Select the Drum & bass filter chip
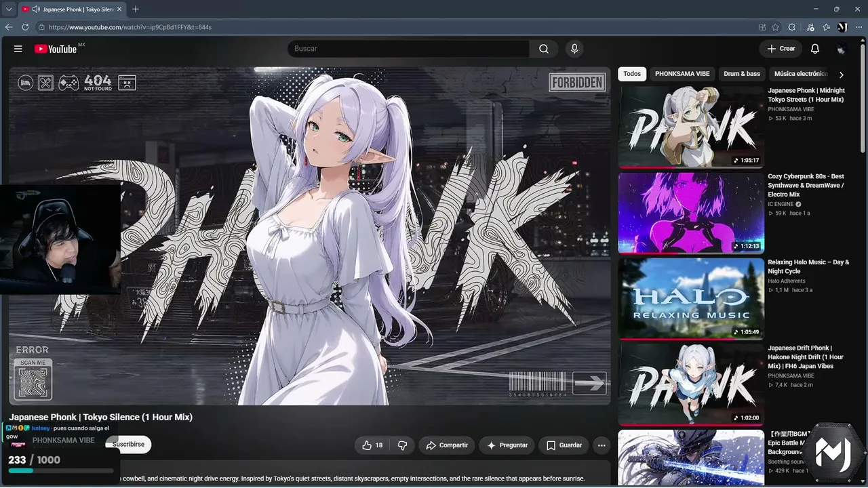 742,74
